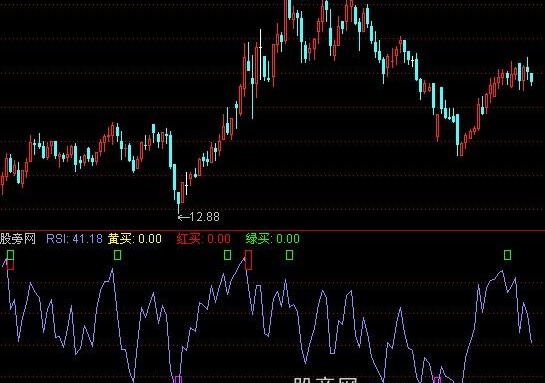The image size is (545, 383).
Task: Select the 红买: 0.00 indicator label
Action: coord(204,239)
